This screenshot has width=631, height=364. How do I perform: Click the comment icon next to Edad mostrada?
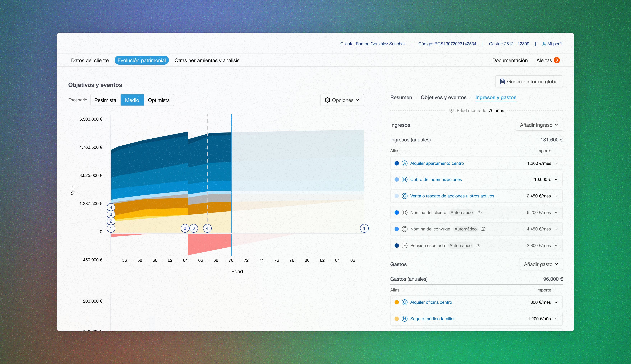[451, 111]
